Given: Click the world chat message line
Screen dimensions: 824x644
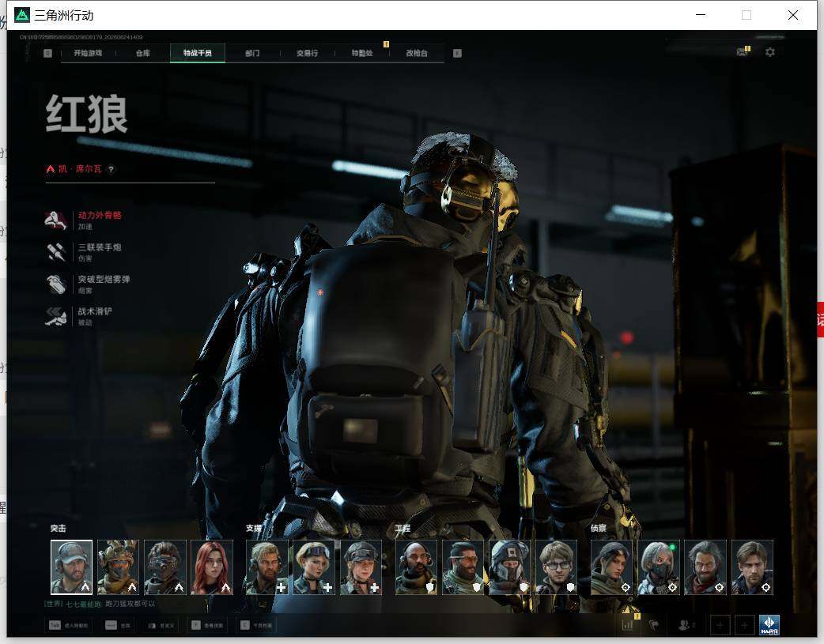Looking at the screenshot, I should [x=100, y=604].
